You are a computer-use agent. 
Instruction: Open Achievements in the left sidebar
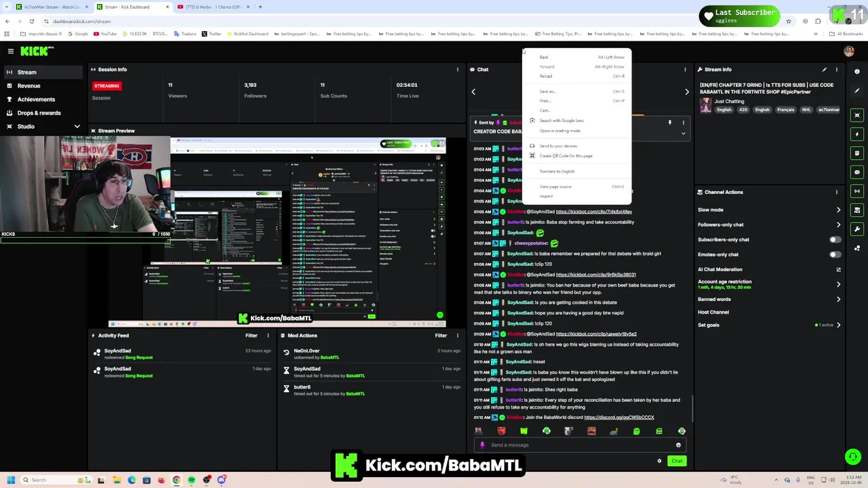(x=42, y=99)
